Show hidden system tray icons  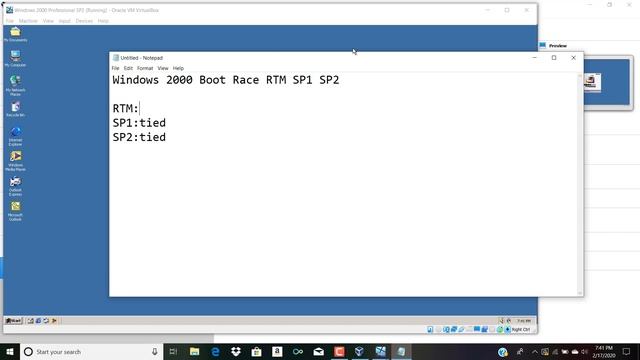pyautogui.click(x=535, y=352)
